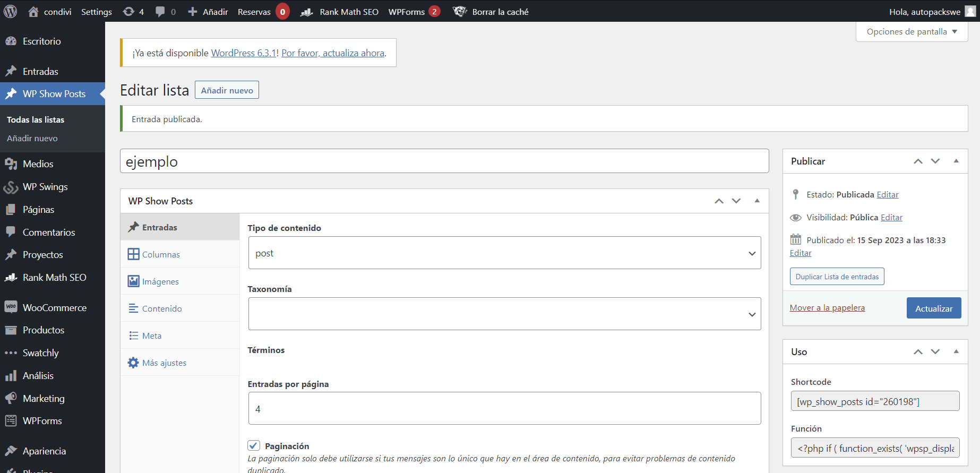
Task: Toggle the Publicar panel triangle
Action: point(956,161)
